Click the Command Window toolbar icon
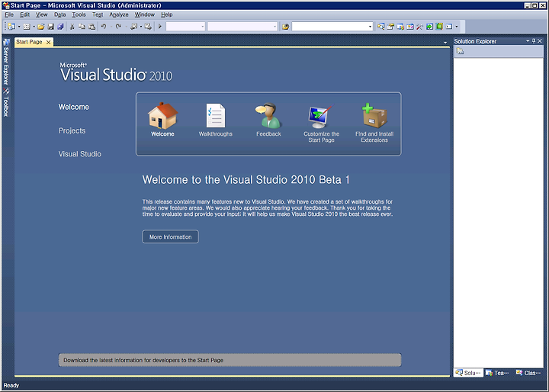This screenshot has width=549, height=392. 449,27
